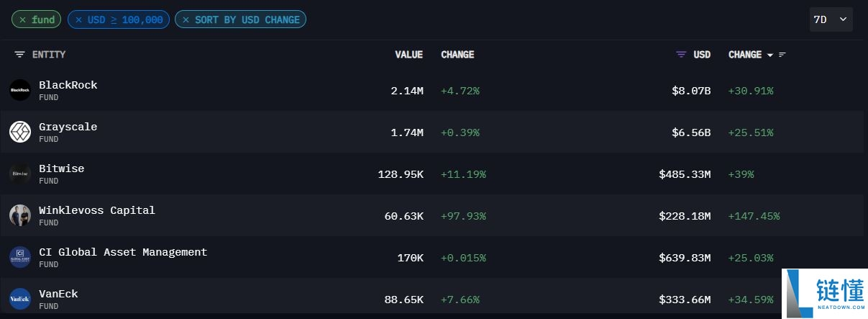The width and height of the screenshot is (868, 319).
Task: Open the BlackRock entity link
Action: (x=68, y=85)
